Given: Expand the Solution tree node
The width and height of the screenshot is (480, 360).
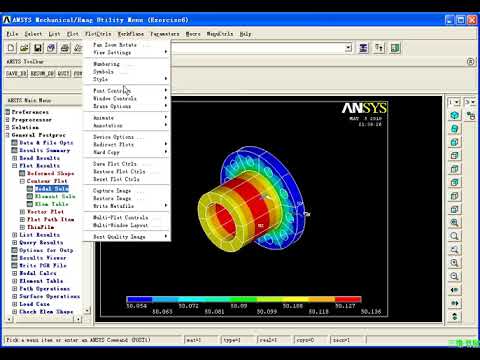Looking at the screenshot, I should click(x=7, y=127).
